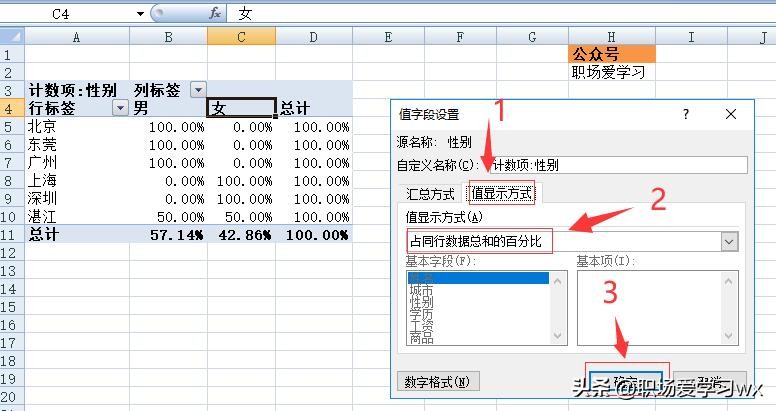Click the 职场爱学习 cell

[612, 72]
